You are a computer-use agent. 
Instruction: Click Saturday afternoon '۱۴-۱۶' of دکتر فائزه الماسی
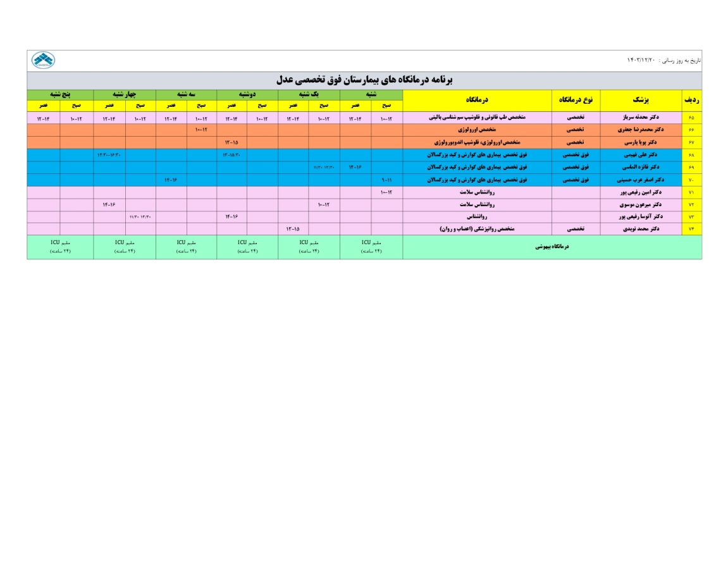(355, 168)
